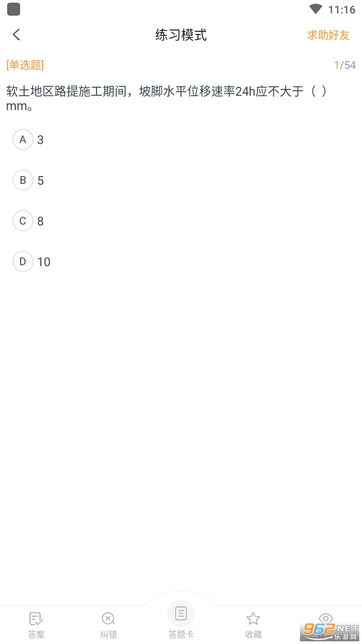Pick option C circle
Image resolution: width=362 pixels, height=644 pixels.
click(23, 221)
